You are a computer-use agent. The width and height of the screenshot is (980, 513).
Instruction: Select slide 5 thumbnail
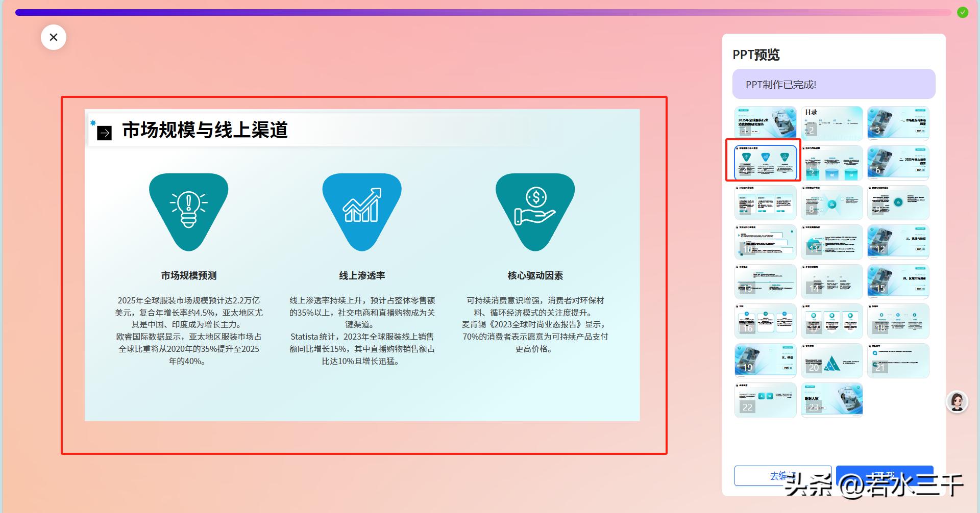(x=832, y=163)
